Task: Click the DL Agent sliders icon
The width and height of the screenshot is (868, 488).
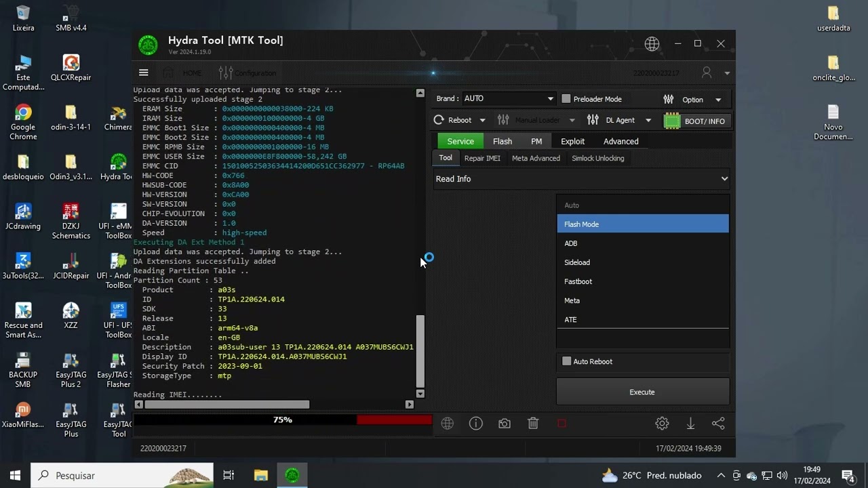Action: 593,120
